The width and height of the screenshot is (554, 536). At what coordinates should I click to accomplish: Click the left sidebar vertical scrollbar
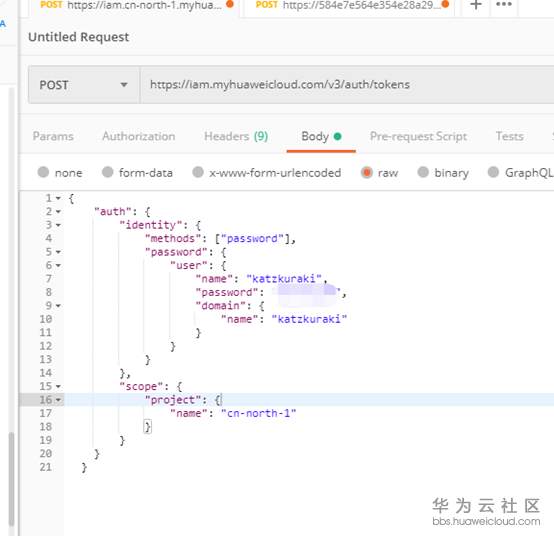point(12,479)
